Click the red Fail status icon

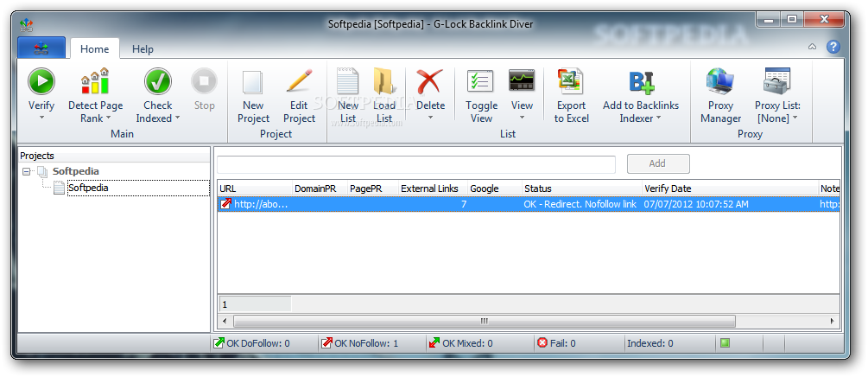coord(542,343)
